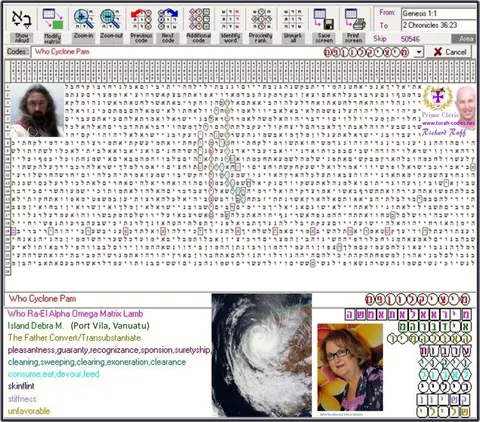
Task: Click the Codes field reading Who Cyclone Pam
Action: tap(223, 52)
